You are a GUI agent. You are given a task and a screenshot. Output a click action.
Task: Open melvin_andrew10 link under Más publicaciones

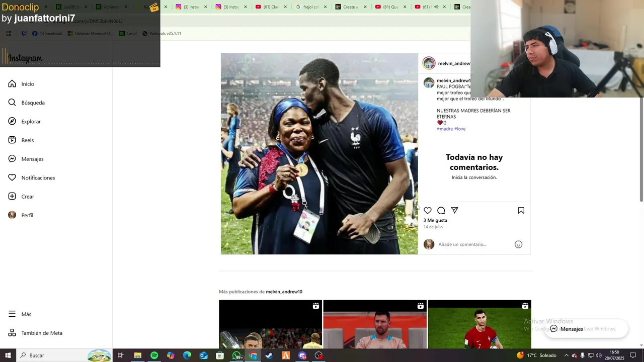(x=284, y=292)
